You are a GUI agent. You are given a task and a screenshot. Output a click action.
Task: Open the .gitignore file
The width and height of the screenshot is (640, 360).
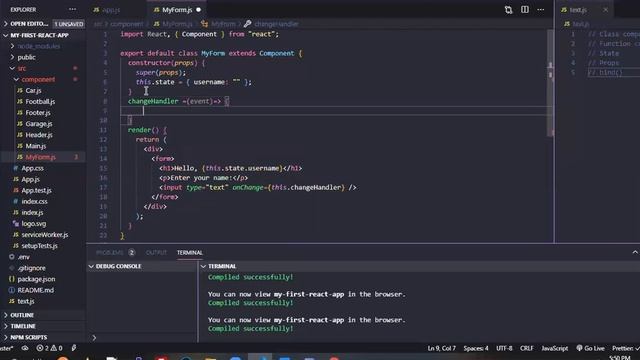[31, 268]
